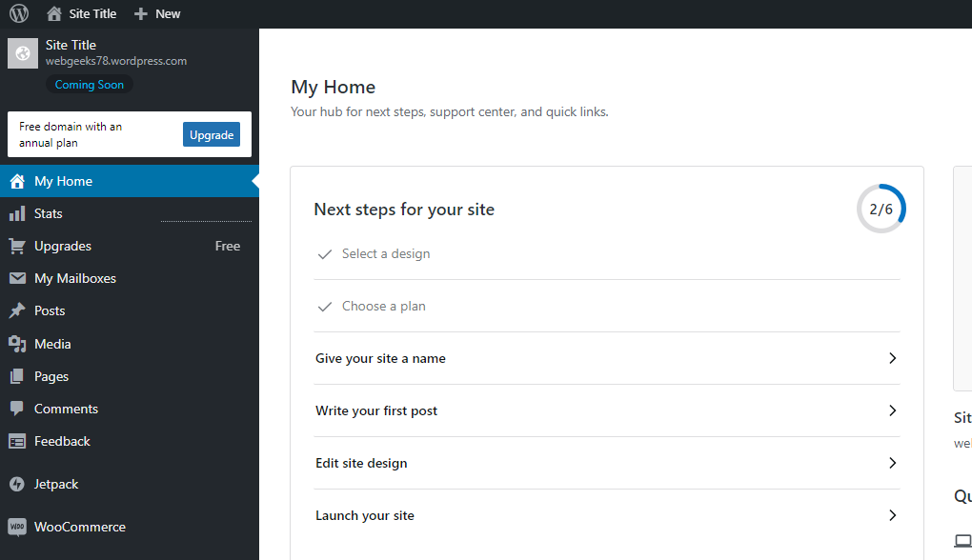Click the Site Title heading in sidebar

coord(71,45)
